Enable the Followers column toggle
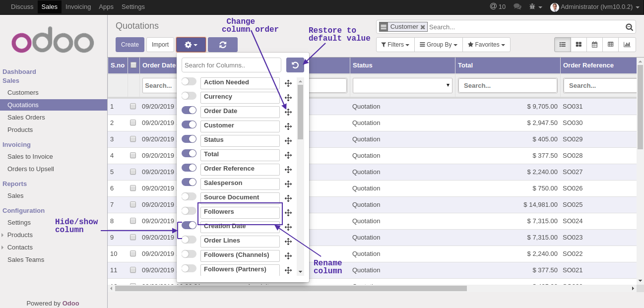The width and height of the screenshot is (644, 308). [189, 210]
